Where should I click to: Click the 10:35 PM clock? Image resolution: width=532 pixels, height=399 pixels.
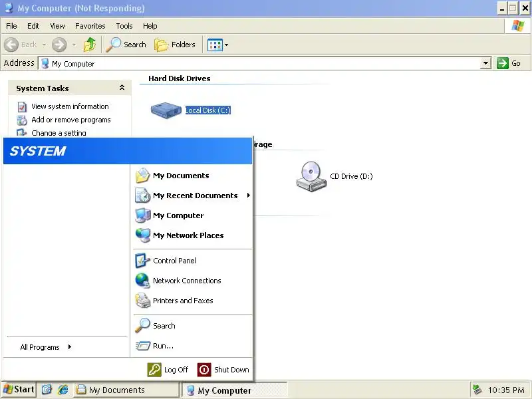click(506, 390)
